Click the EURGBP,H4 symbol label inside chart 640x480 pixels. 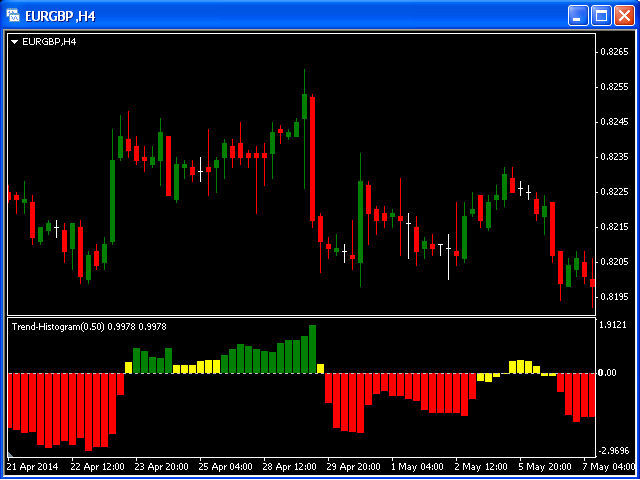click(x=49, y=41)
